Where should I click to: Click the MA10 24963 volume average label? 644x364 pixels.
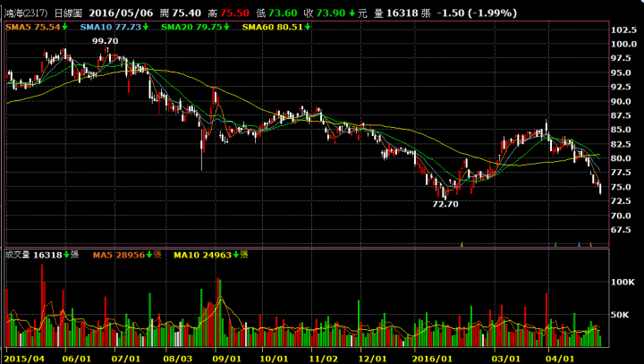[203, 255]
